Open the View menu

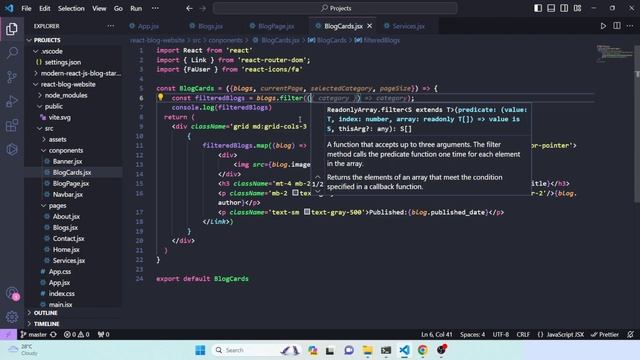[x=99, y=8]
